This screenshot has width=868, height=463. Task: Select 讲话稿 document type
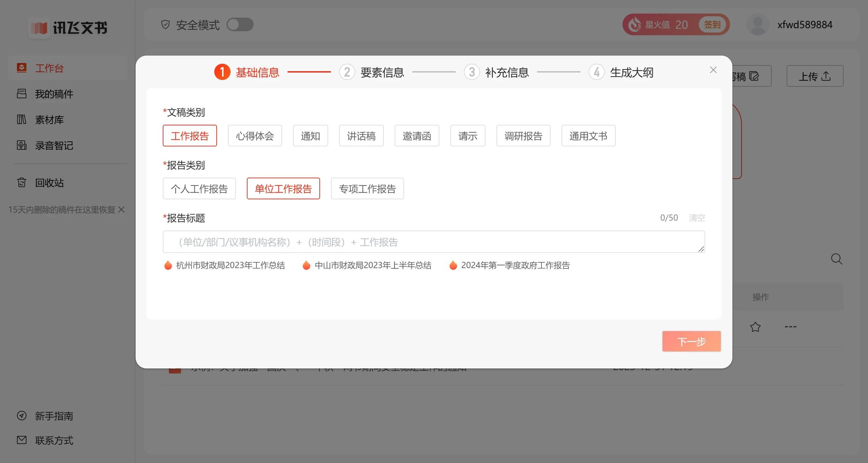point(361,136)
